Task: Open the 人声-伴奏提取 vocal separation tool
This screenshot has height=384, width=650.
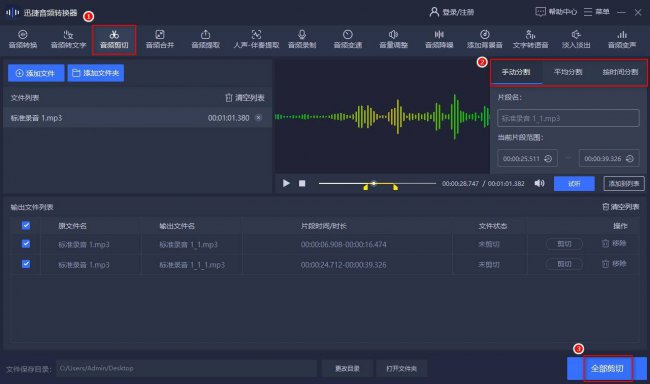Action: coord(256,39)
